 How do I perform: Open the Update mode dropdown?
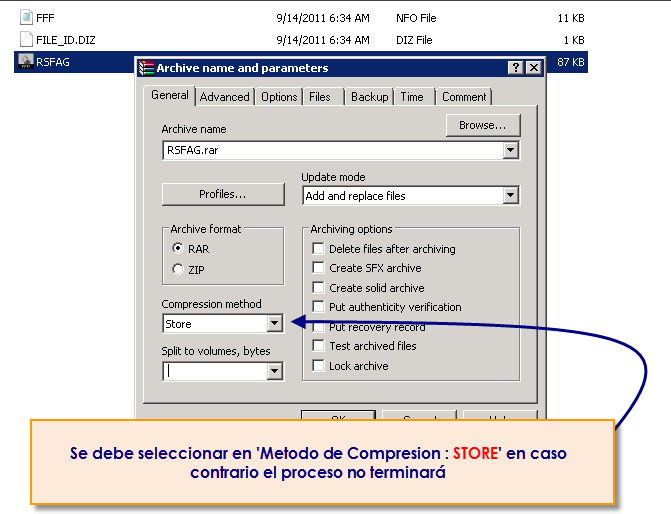[510, 196]
